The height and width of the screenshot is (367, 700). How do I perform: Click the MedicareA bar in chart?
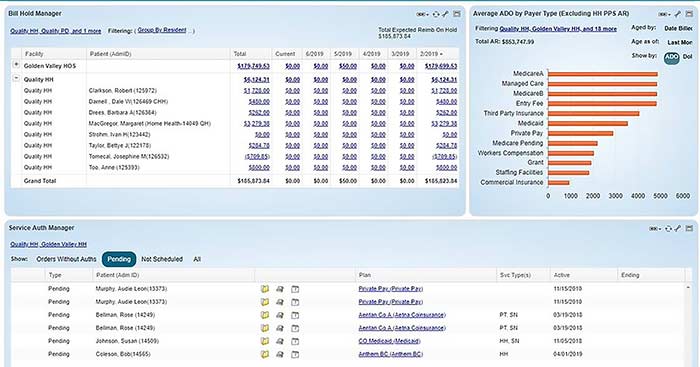[x=603, y=74]
